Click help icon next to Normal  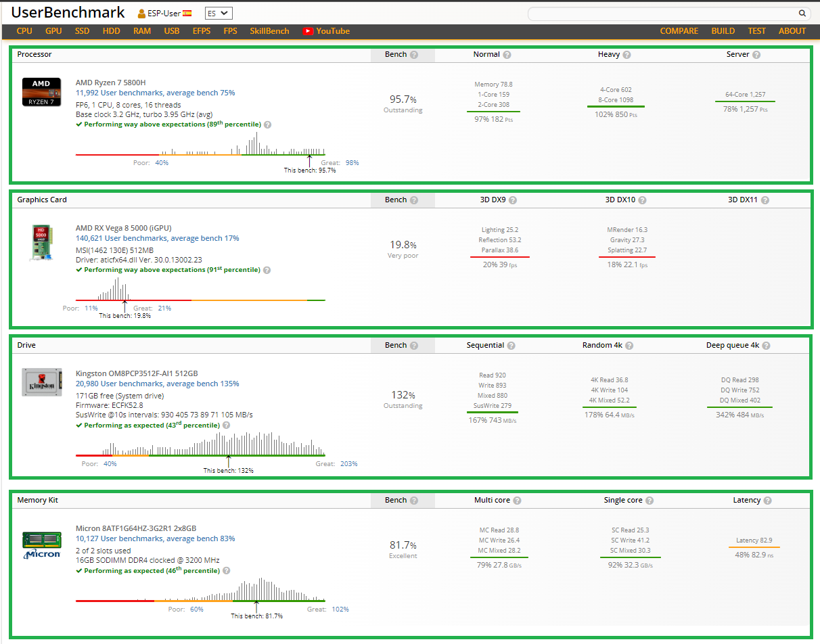coord(507,55)
